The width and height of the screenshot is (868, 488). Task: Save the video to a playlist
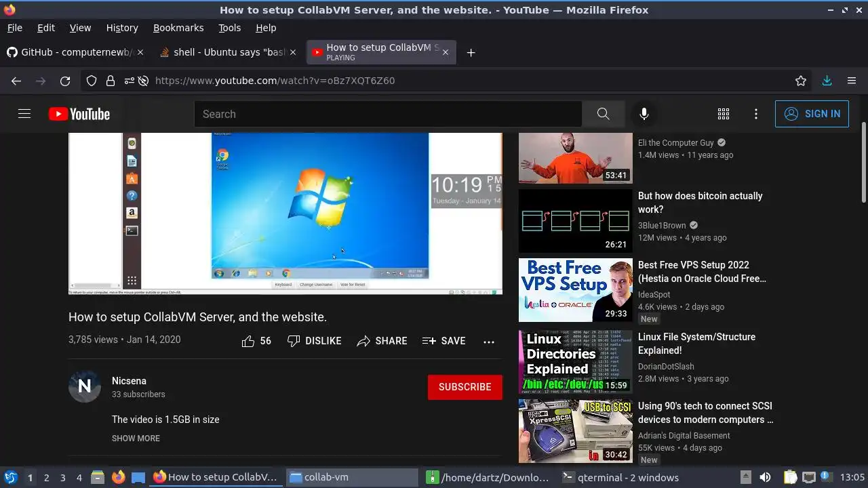pyautogui.click(x=443, y=341)
